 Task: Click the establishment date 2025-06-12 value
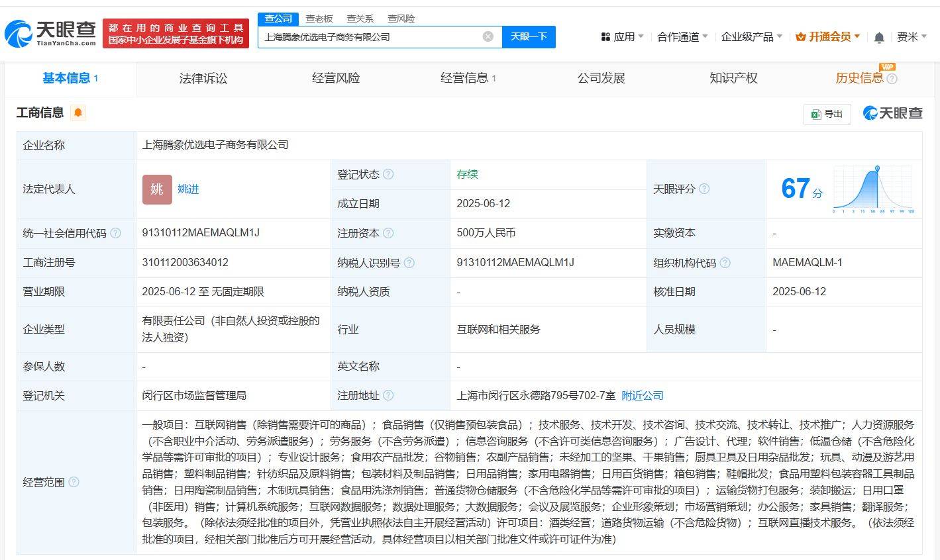(x=484, y=204)
